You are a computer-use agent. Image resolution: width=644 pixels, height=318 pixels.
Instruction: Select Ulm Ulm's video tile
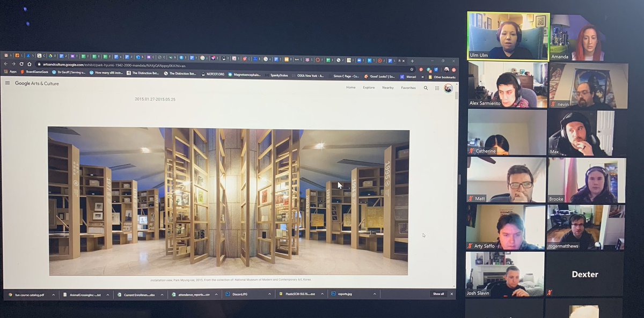pos(508,36)
